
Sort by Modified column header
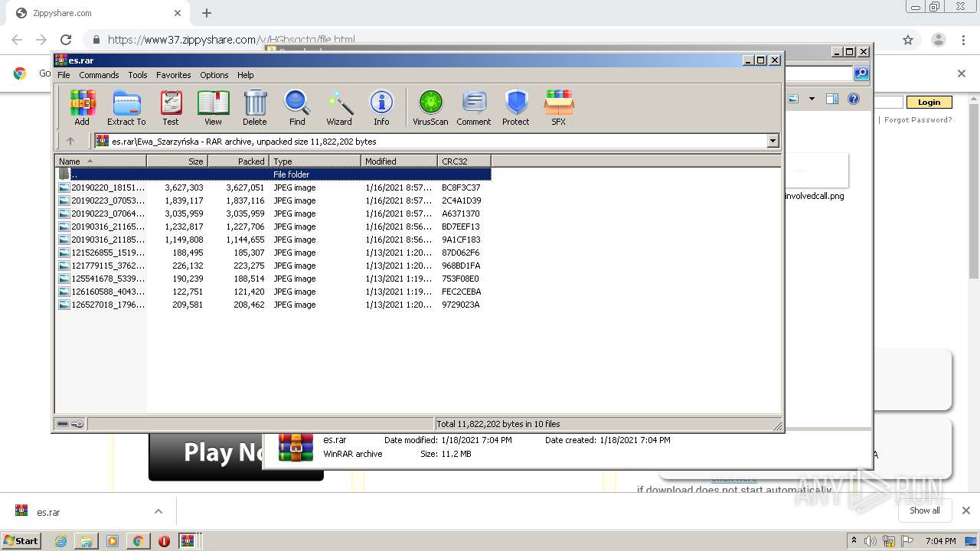coord(399,161)
